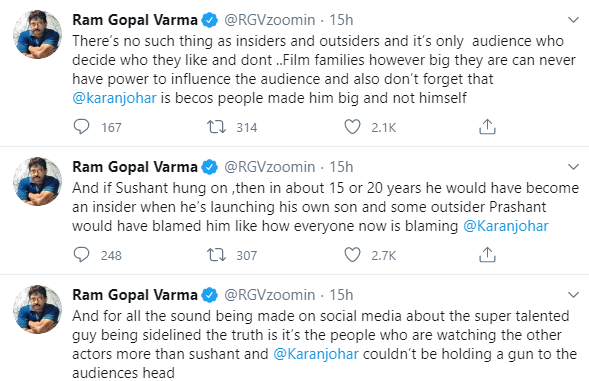The height and width of the screenshot is (381, 589).
Task: Retweet the tweet with 314 retweets
Action: pos(217,127)
